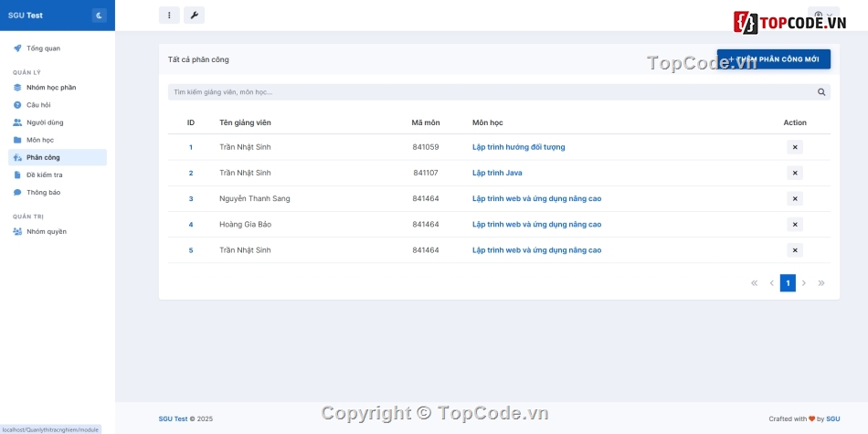The width and height of the screenshot is (868, 434).
Task: Open Thông báo notifications in the sidebar
Action: pyautogui.click(x=43, y=193)
